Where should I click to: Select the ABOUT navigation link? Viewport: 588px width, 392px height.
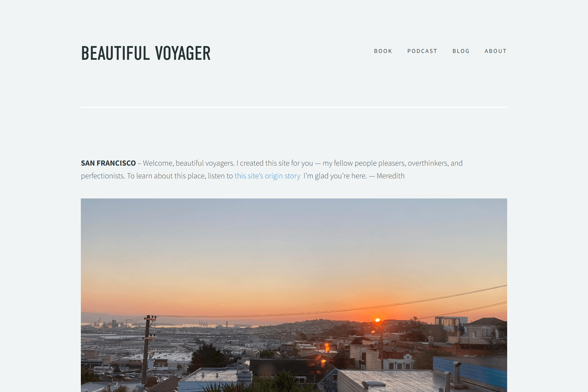click(495, 51)
